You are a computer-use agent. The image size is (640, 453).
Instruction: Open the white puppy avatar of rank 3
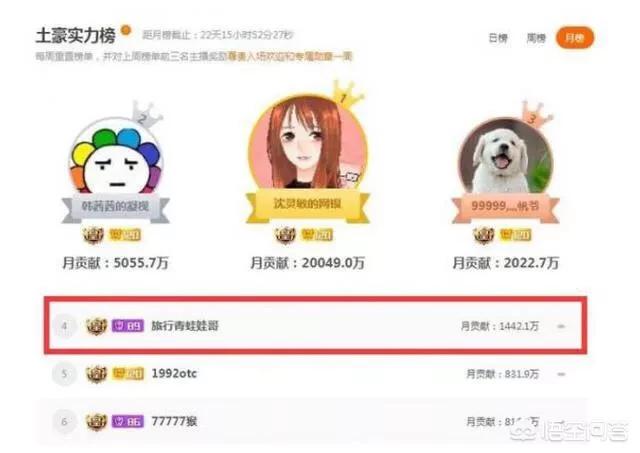[x=505, y=156]
